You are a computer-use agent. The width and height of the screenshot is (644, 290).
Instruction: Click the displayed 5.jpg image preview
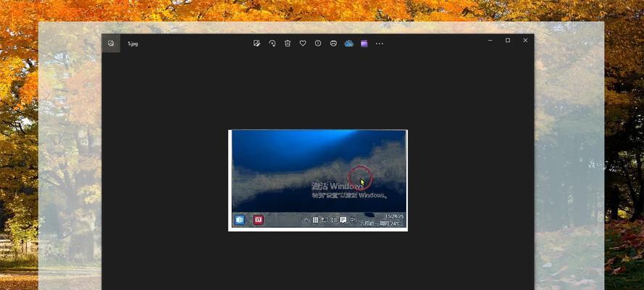(x=318, y=181)
